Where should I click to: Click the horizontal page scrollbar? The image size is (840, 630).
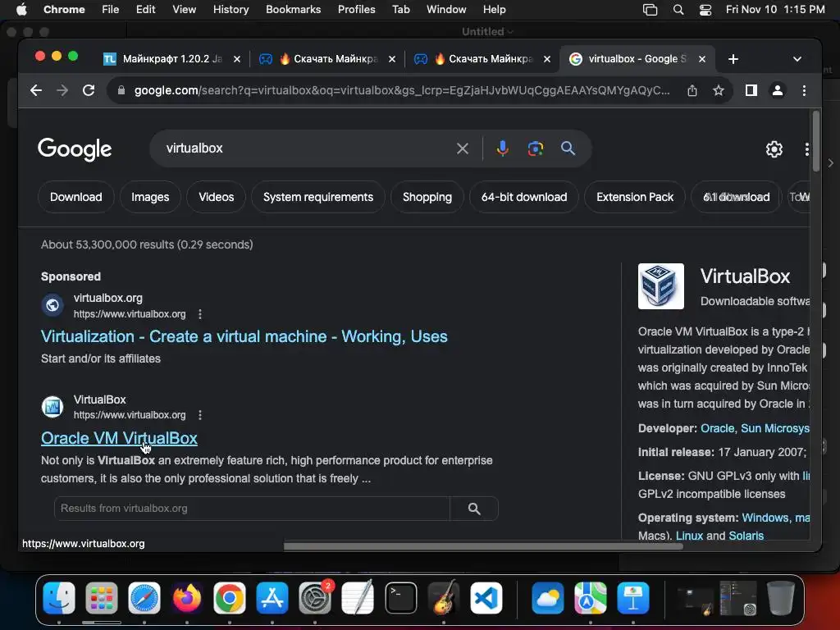[483, 546]
